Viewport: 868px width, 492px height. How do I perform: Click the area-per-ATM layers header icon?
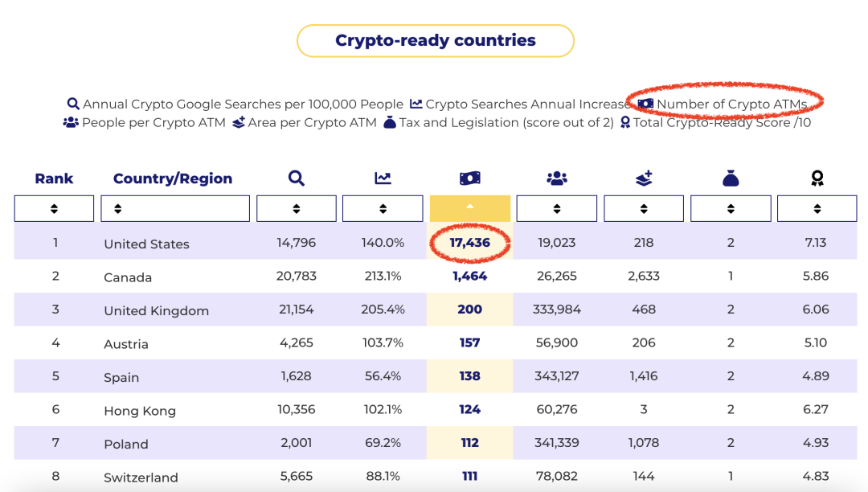tap(644, 178)
